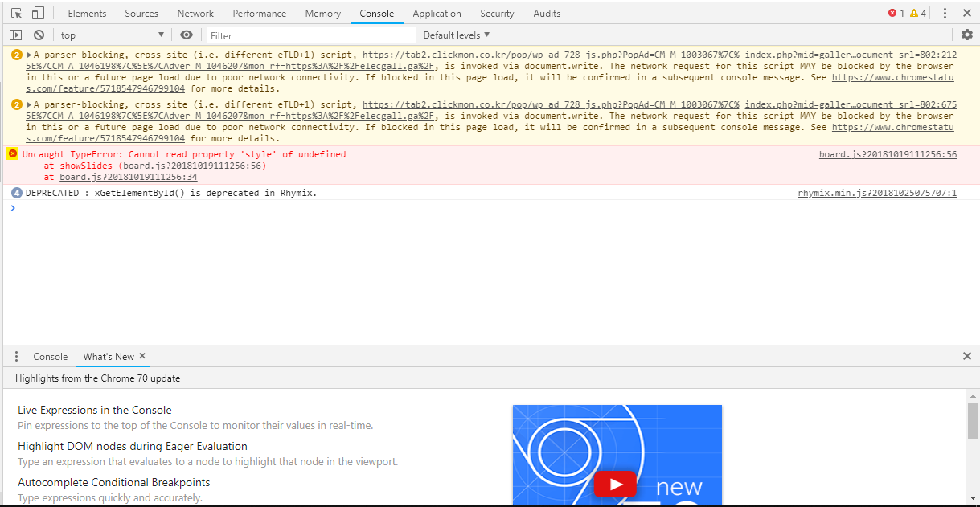Image resolution: width=980 pixels, height=507 pixels.
Task: Click the count badge on the second warning
Action: tap(17, 104)
